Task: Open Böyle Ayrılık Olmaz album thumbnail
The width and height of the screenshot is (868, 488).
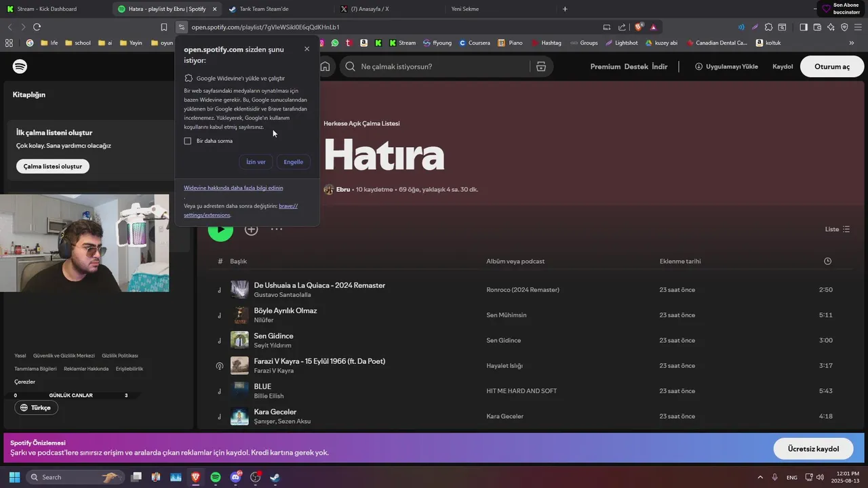Action: [x=239, y=314]
